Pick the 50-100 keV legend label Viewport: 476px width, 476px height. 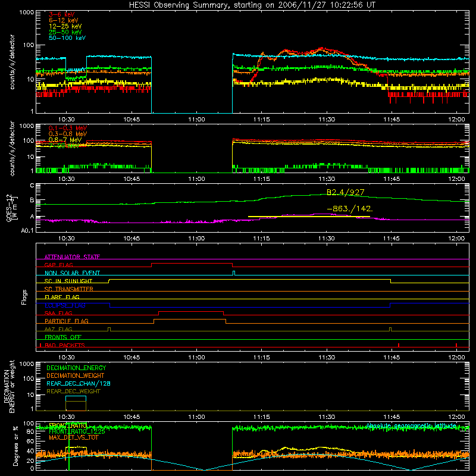pyautogui.click(x=67, y=37)
